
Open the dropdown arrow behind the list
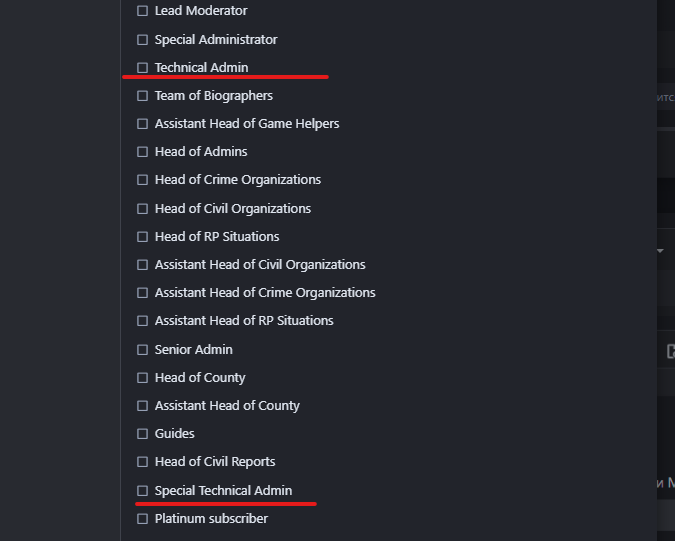click(x=660, y=251)
